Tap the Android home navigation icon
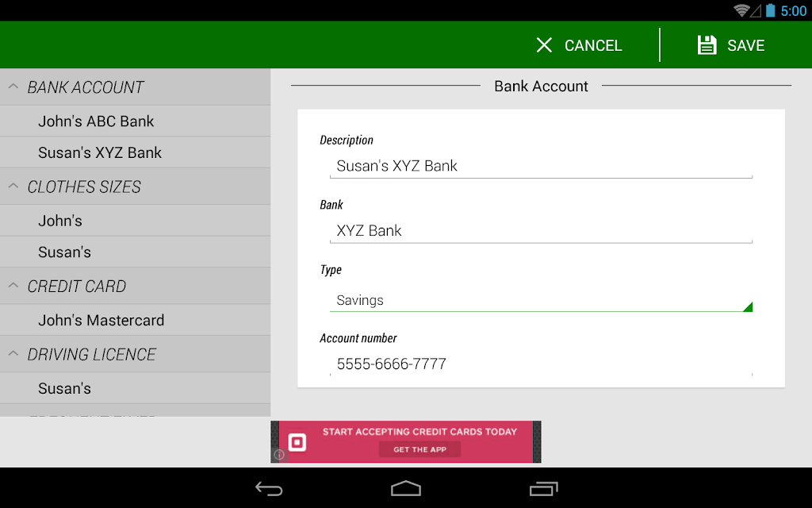The width and height of the screenshot is (812, 508). point(406,488)
